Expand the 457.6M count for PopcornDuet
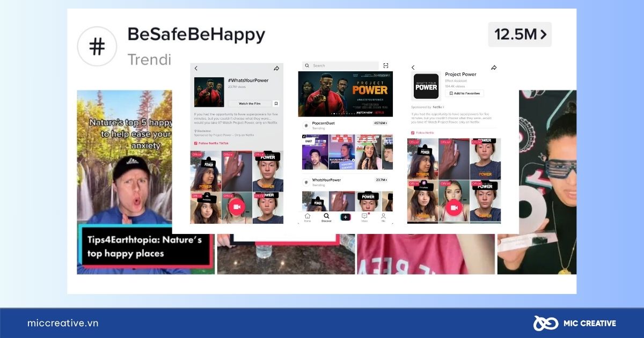 (x=380, y=123)
